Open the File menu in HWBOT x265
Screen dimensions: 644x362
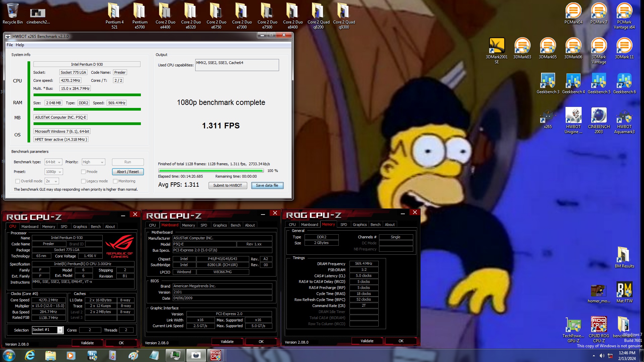click(10, 45)
